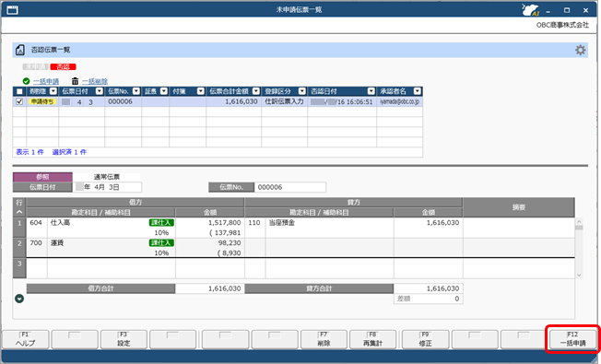Click the F7 削除 button
The height and width of the screenshot is (364, 601).
pyautogui.click(x=324, y=339)
